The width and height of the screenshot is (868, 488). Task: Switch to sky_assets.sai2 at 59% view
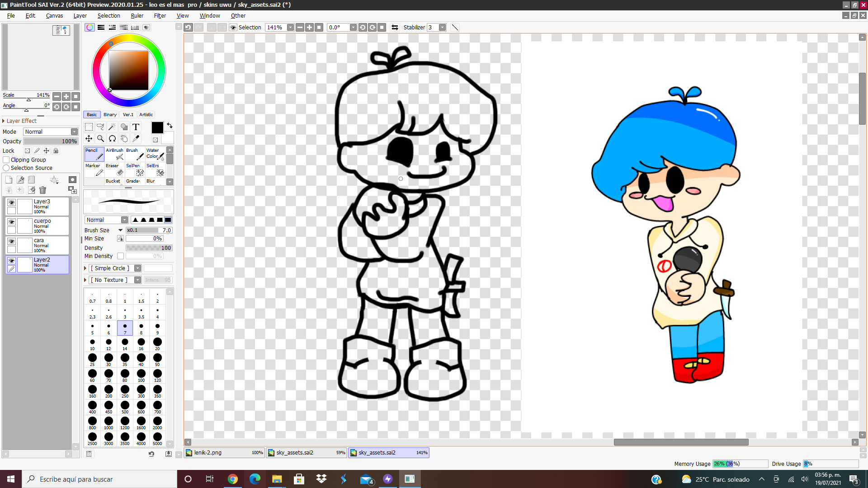pyautogui.click(x=307, y=453)
